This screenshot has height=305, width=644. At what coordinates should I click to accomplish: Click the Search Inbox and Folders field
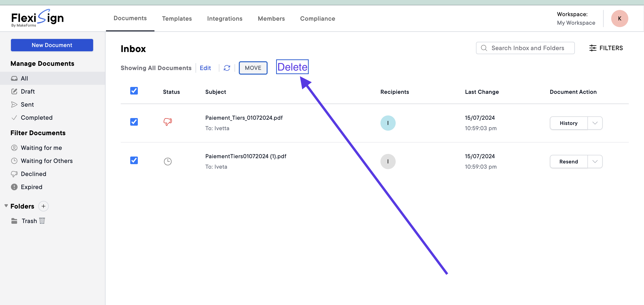(528, 48)
